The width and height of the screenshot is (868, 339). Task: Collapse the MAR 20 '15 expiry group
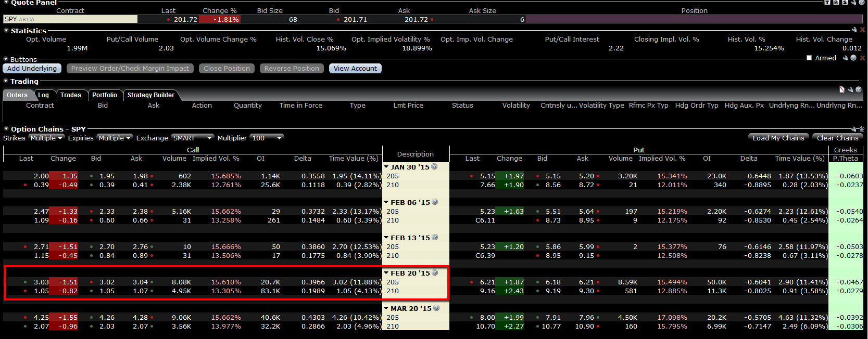(386, 308)
